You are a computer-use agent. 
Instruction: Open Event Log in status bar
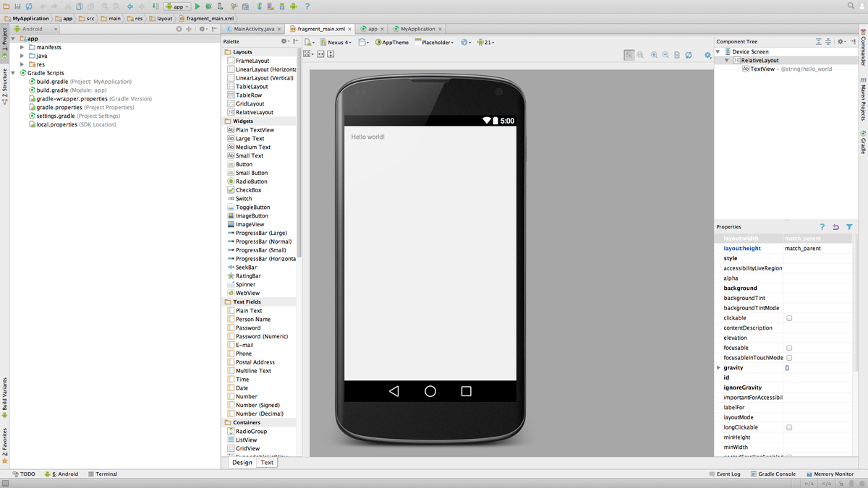coord(724,474)
